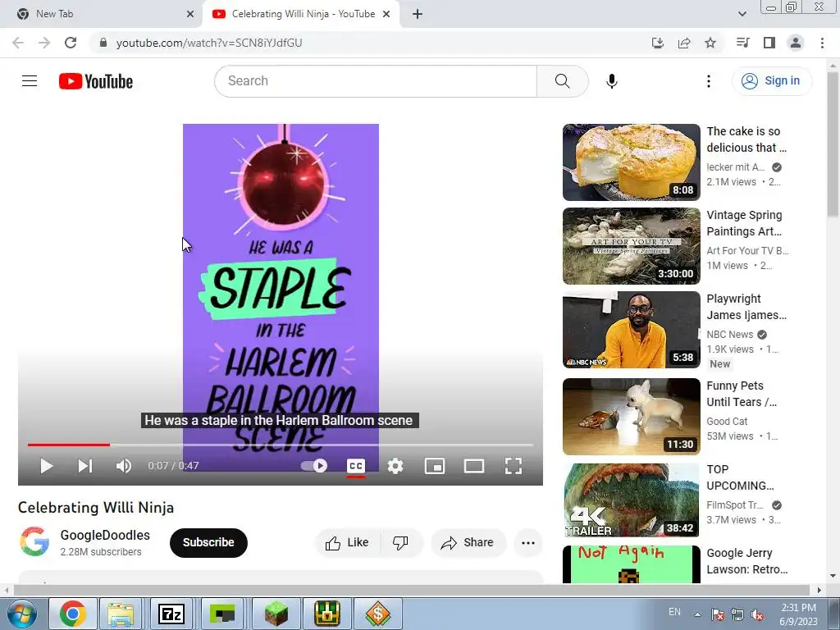The height and width of the screenshot is (630, 840).
Task: Select Celebrating Willi Ninja tab
Action: click(302, 14)
